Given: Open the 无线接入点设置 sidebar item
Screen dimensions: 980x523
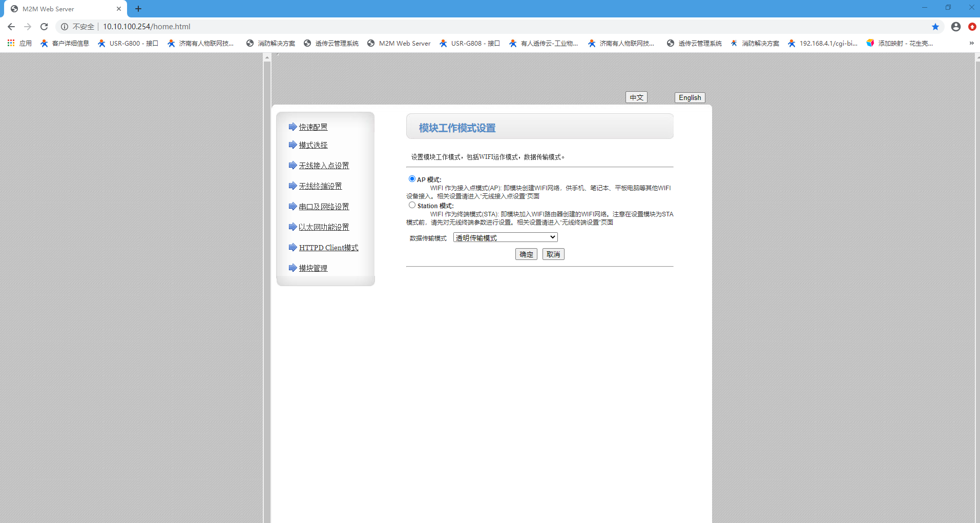Looking at the screenshot, I should pos(324,166).
